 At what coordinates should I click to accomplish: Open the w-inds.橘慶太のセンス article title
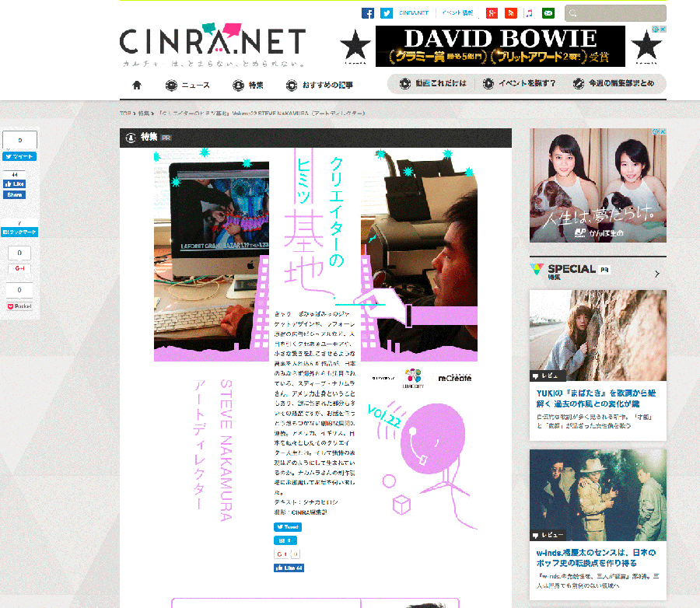coord(596,558)
